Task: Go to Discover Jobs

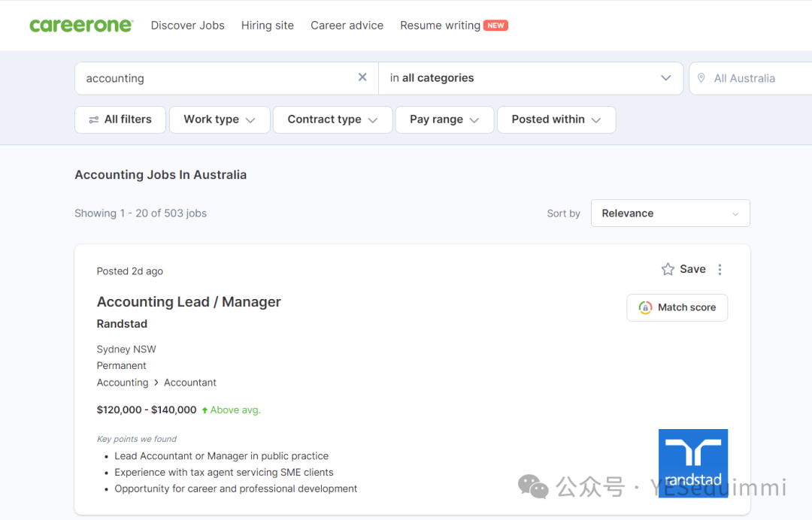Action: [x=187, y=26]
